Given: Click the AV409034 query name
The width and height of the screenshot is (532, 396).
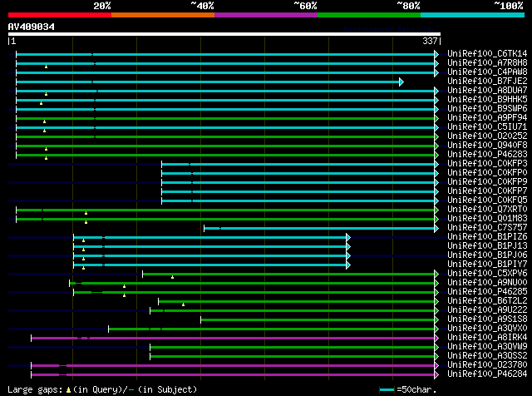Looking at the screenshot, I should click(32, 27).
